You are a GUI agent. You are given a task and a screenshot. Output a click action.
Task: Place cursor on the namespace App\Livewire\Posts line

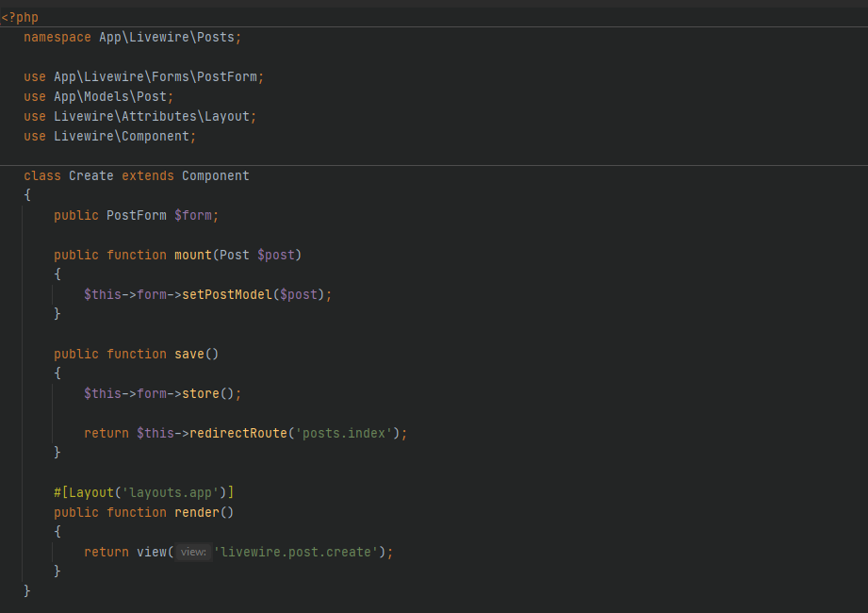pyautogui.click(x=132, y=38)
